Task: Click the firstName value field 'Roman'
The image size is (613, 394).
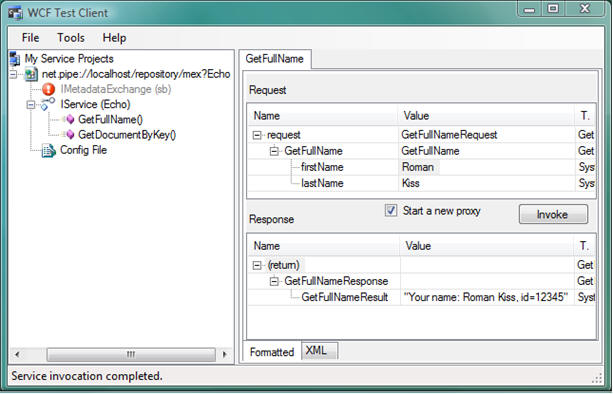Action: pos(486,167)
